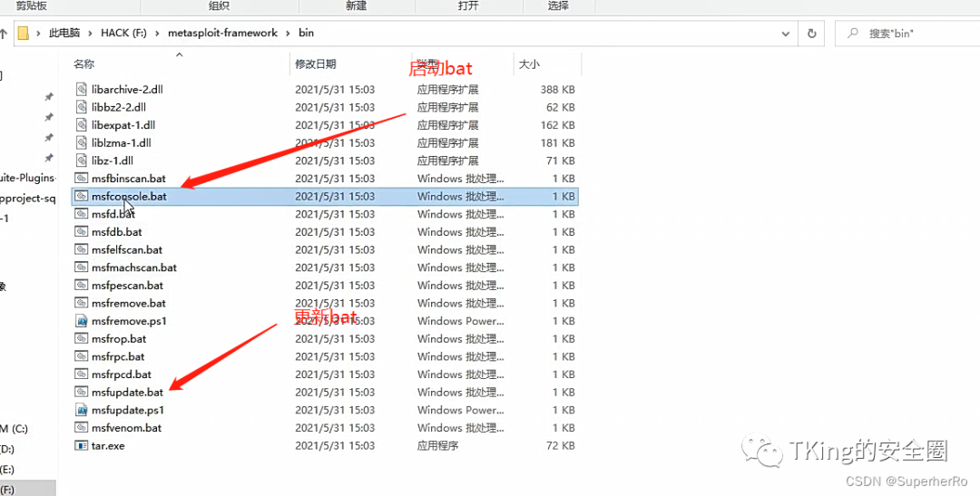
Task: Click the search magnifier icon
Action: click(x=852, y=34)
